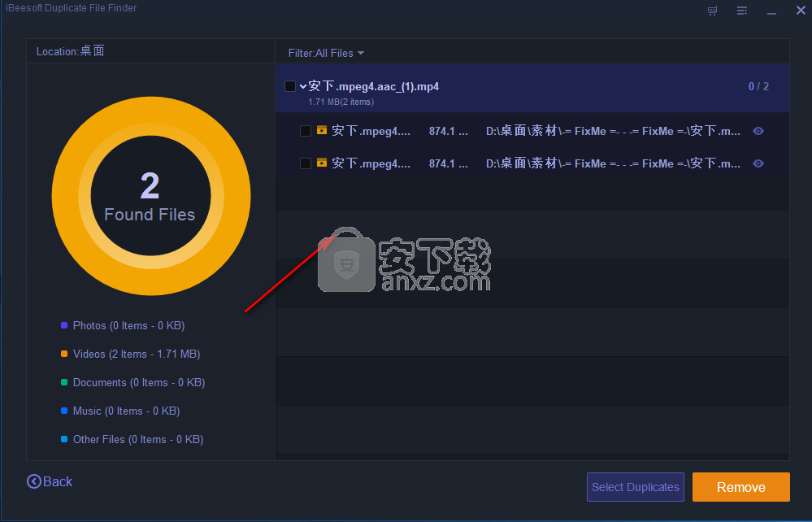This screenshot has width=812, height=522.
Task: Select Photos (0 Items - 0 KB) category
Action: [128, 326]
